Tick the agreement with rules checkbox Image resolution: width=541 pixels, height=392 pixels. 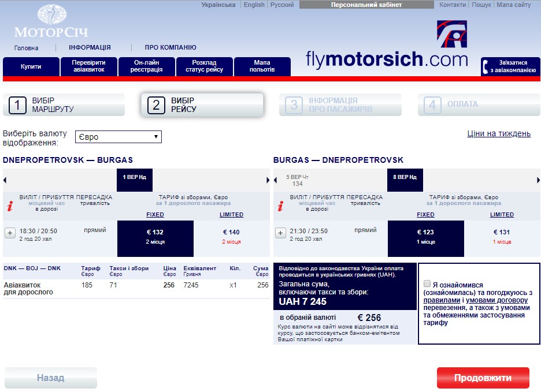point(427,283)
